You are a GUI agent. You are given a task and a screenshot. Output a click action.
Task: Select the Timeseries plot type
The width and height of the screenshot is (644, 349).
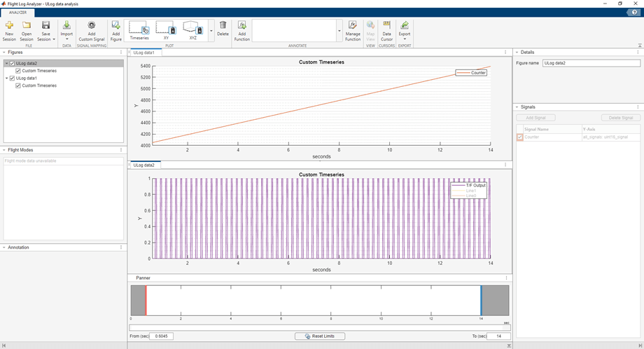(140, 29)
